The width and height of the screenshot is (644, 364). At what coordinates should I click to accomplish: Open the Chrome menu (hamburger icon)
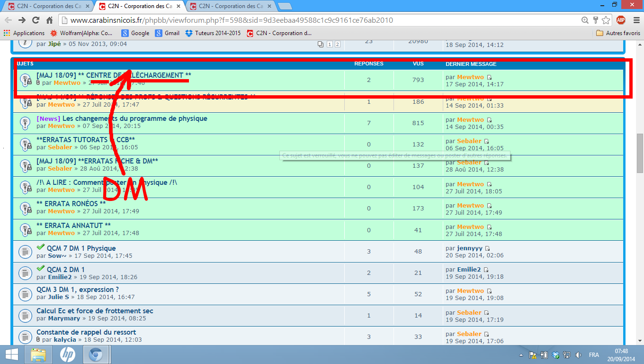[x=635, y=20]
